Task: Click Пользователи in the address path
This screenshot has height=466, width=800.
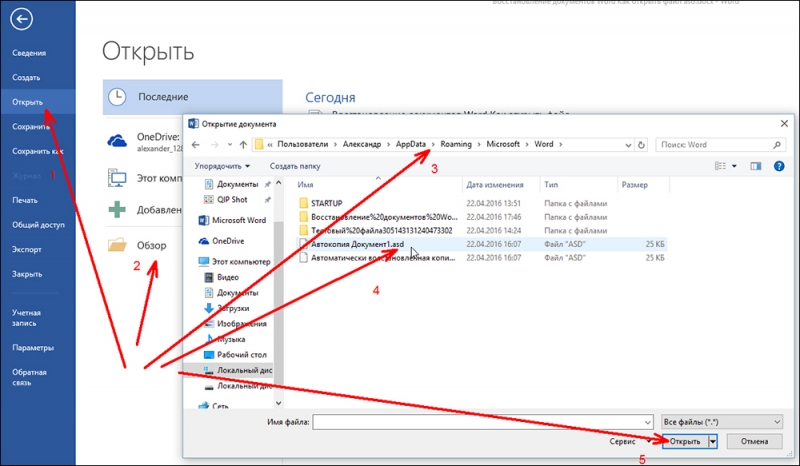Action: [x=303, y=144]
